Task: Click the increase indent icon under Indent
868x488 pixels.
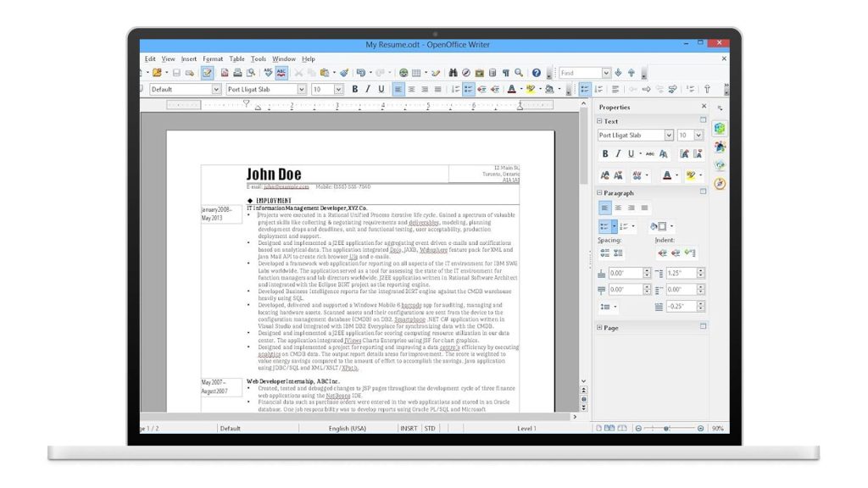Action: click(x=661, y=252)
